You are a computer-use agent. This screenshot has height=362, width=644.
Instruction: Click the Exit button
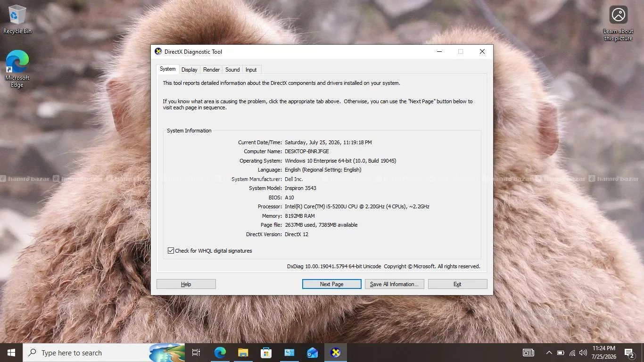pos(457,284)
